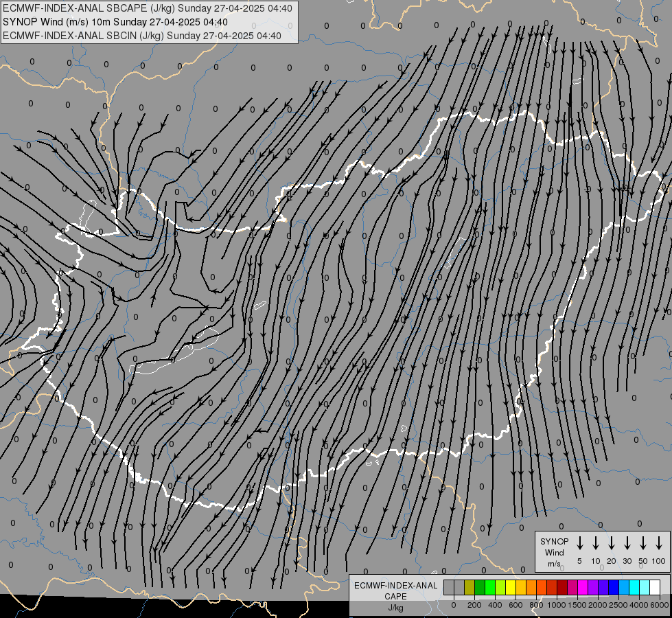Click the 1500 tick label on CAPE scale
Image resolution: width=672 pixels, height=618 pixels.
577,605
